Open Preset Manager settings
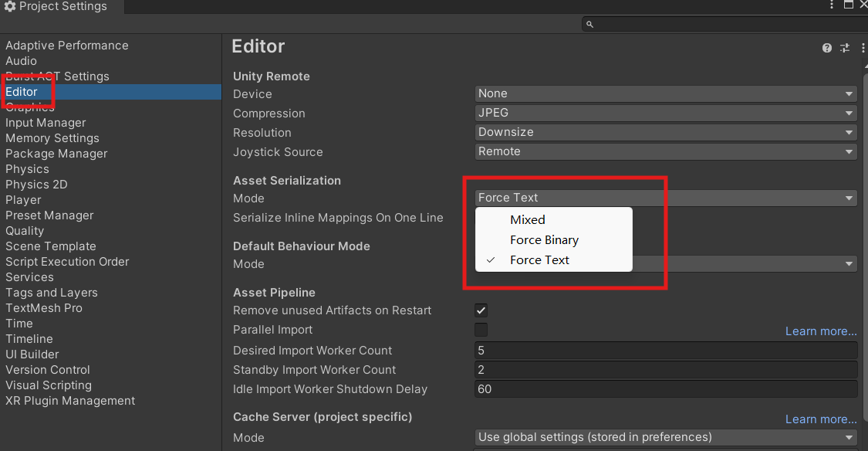Image resolution: width=868 pixels, height=451 pixels. coord(50,215)
